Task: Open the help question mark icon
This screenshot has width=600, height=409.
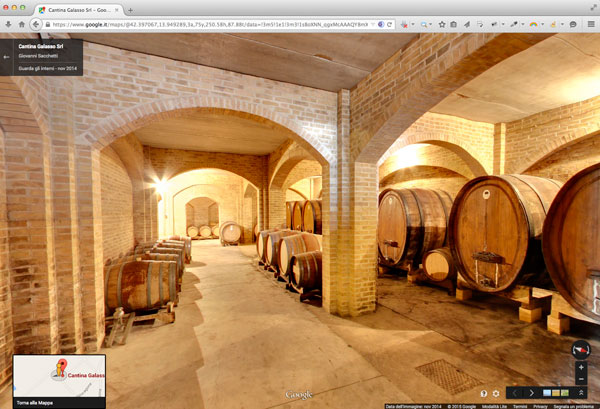Action: [484, 393]
